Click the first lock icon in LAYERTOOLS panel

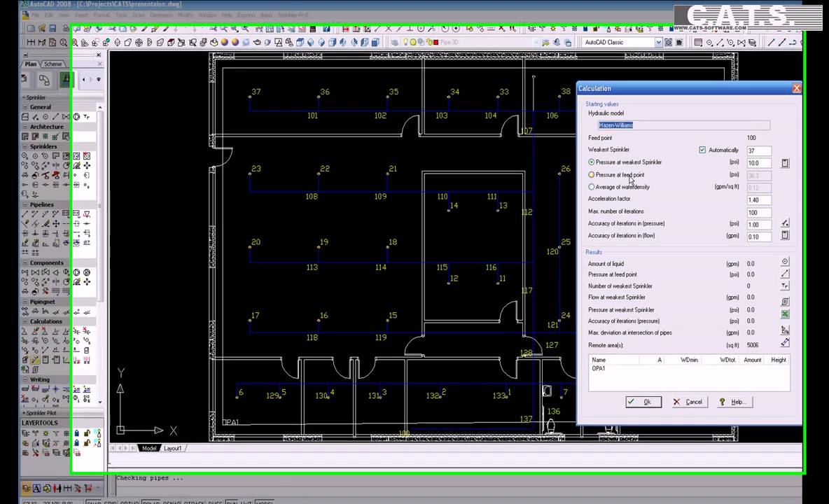click(76, 433)
